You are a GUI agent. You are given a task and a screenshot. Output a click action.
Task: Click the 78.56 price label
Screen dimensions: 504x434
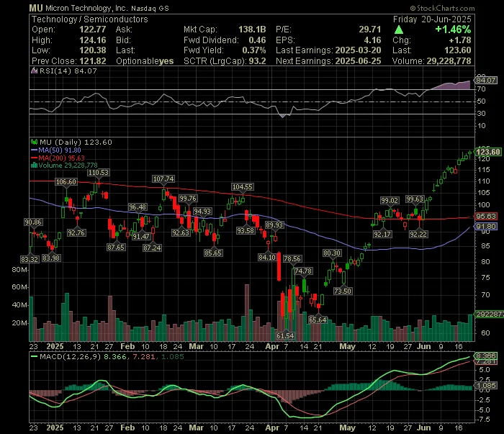(x=292, y=258)
